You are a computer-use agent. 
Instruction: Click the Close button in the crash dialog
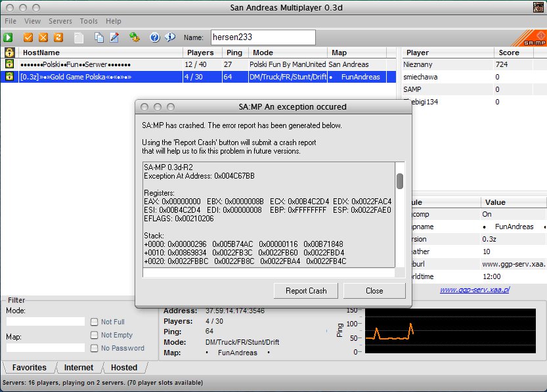coord(374,291)
